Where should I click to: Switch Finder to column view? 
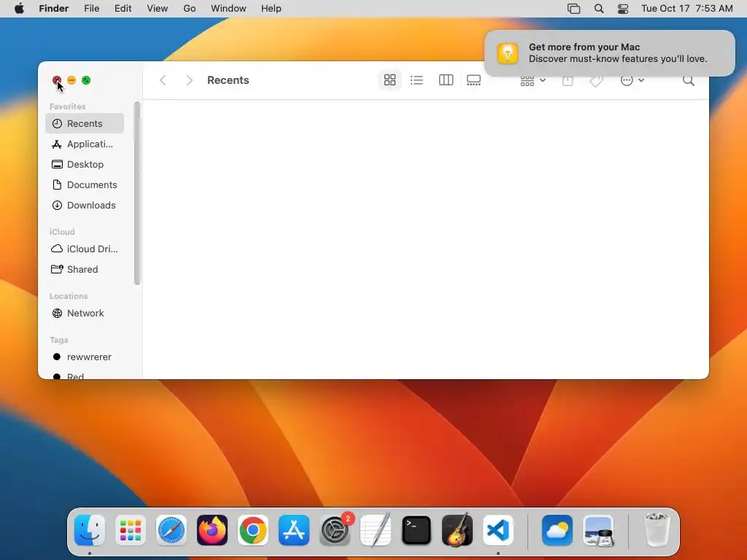(x=446, y=80)
